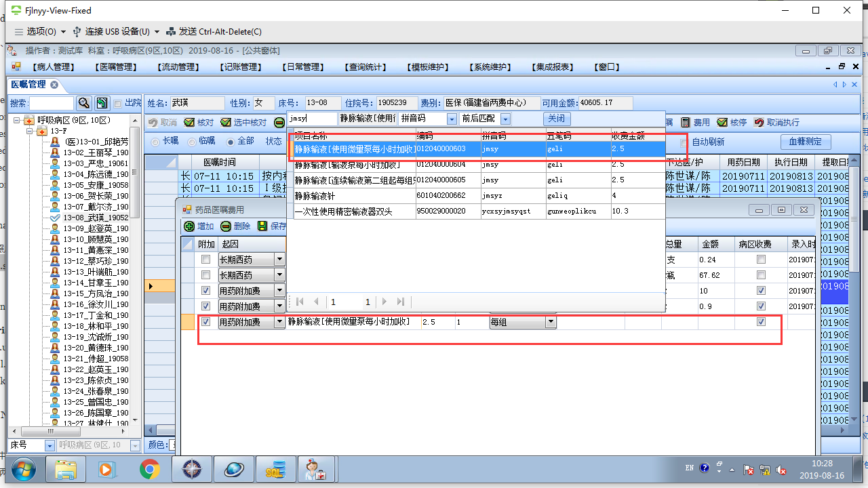Click the pager next-page arrow in lookup popup
Image resolution: width=868 pixels, height=488 pixels.
click(x=384, y=302)
